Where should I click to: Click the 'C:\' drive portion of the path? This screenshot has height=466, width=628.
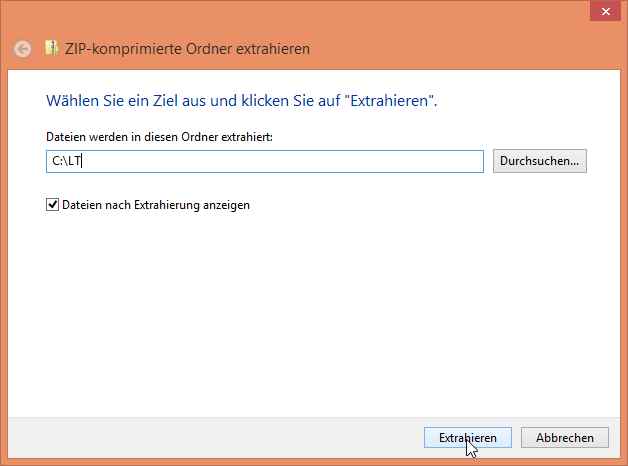[60, 161]
